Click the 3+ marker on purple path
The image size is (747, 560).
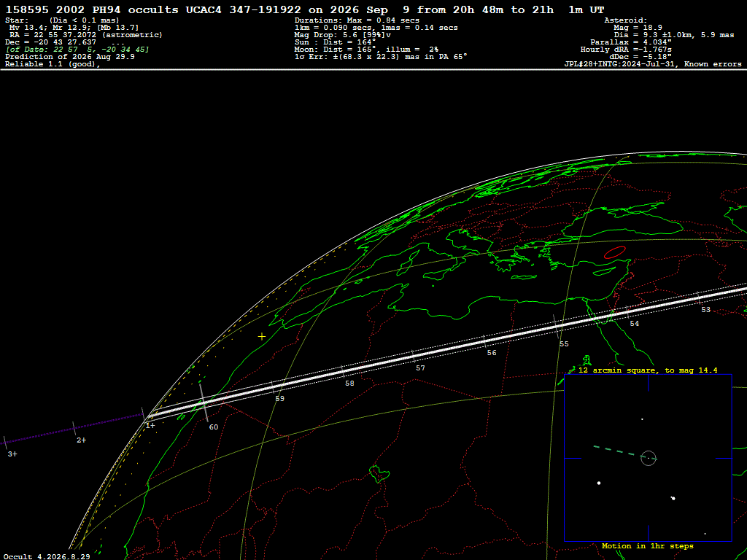[x=12, y=454]
